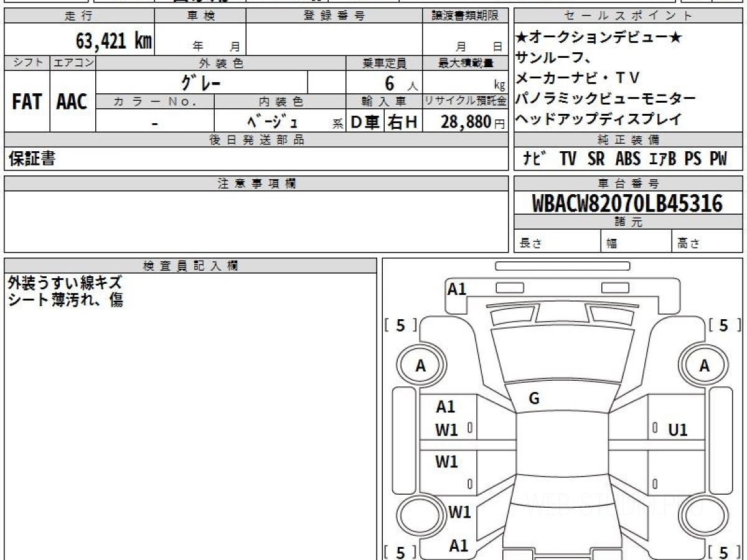
Task: Click the SR equipment code
Action: pyautogui.click(x=596, y=159)
